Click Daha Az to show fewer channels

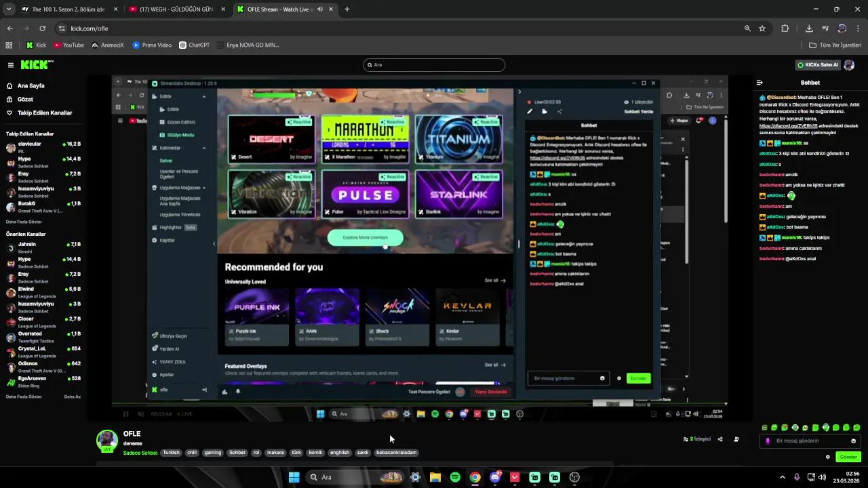click(x=72, y=396)
